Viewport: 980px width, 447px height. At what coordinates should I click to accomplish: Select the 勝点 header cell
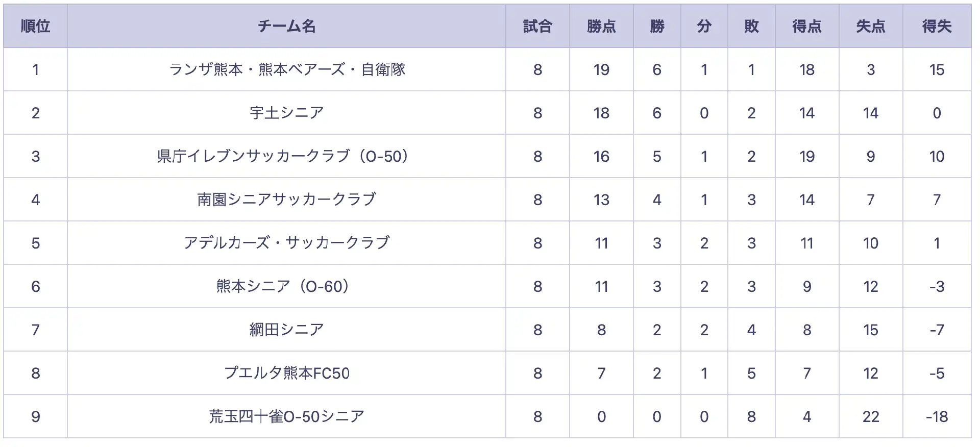point(601,26)
